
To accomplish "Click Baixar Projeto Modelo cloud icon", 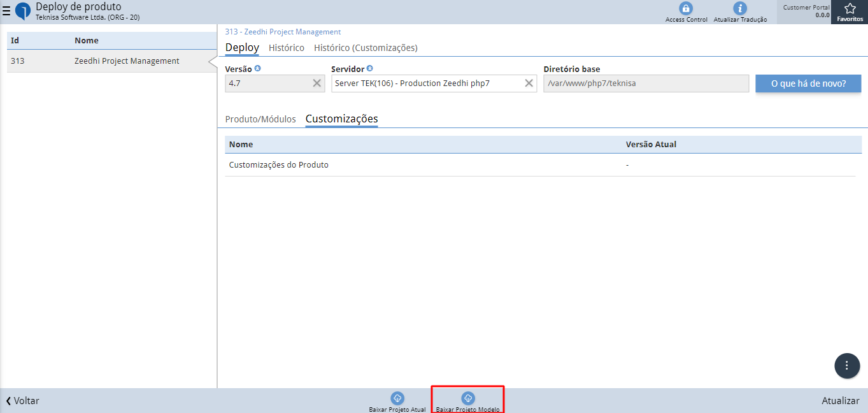I will [x=468, y=398].
